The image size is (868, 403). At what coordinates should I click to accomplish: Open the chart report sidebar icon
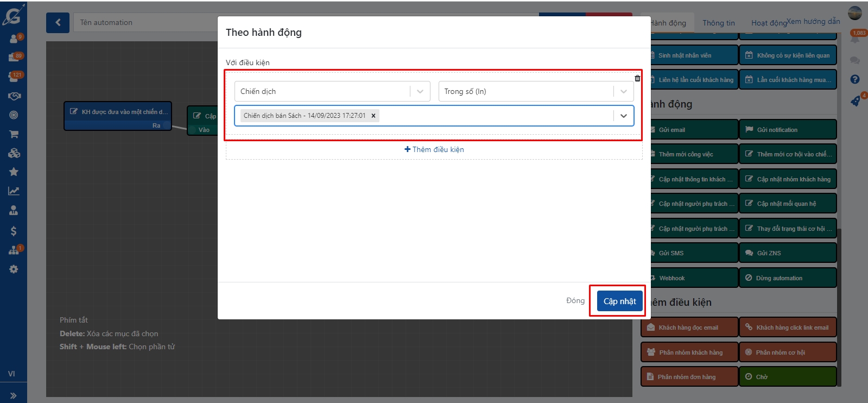coord(14,191)
